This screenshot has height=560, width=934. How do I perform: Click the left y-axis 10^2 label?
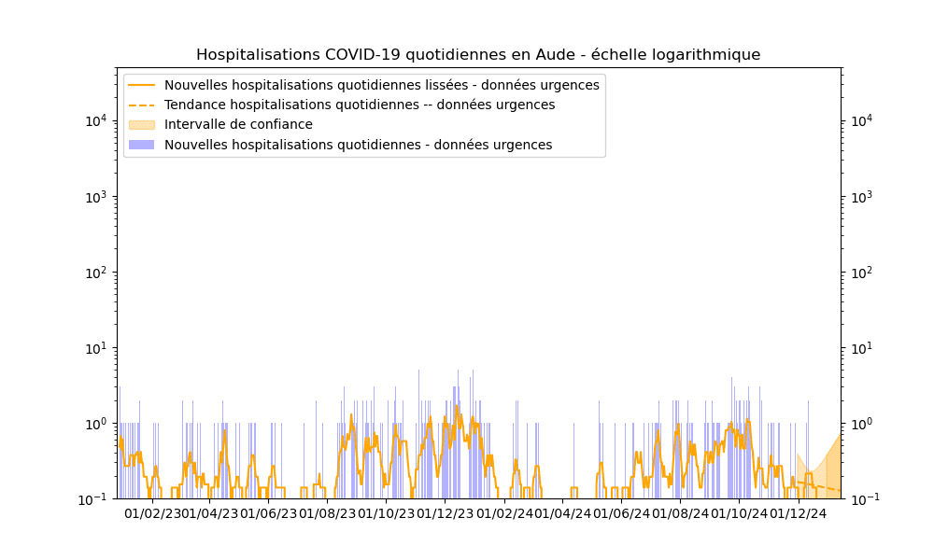[96, 273]
